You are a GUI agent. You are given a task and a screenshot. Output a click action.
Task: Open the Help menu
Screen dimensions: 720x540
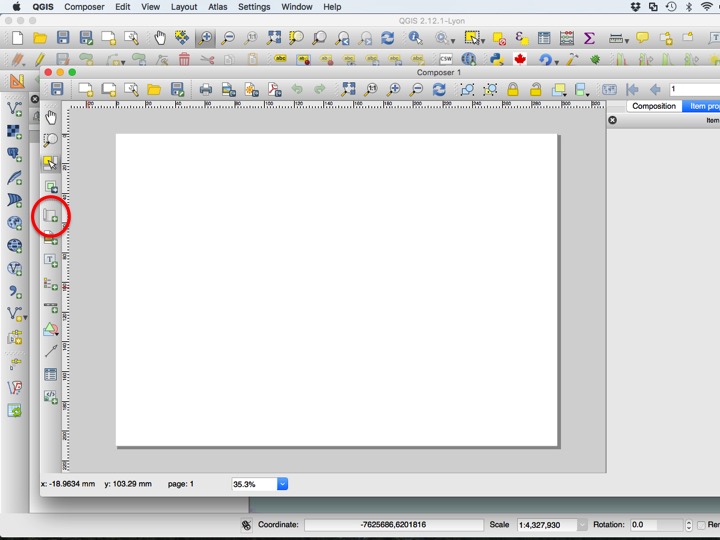tap(332, 7)
